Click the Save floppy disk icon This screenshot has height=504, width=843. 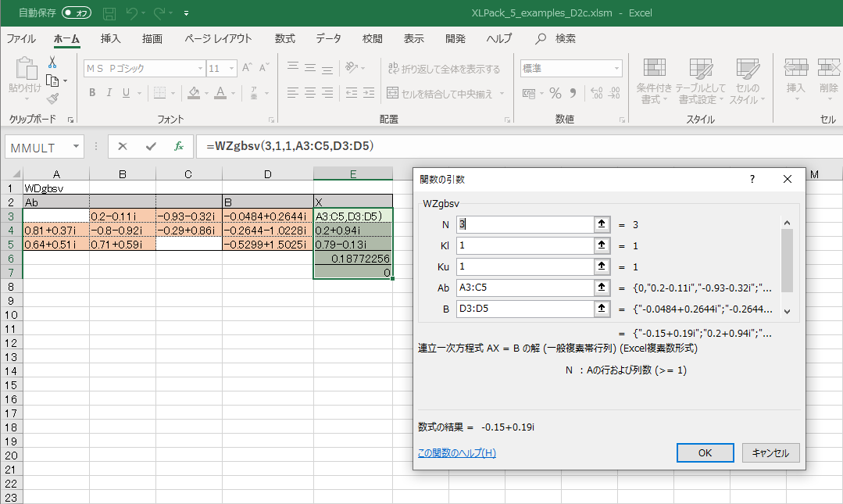109,13
